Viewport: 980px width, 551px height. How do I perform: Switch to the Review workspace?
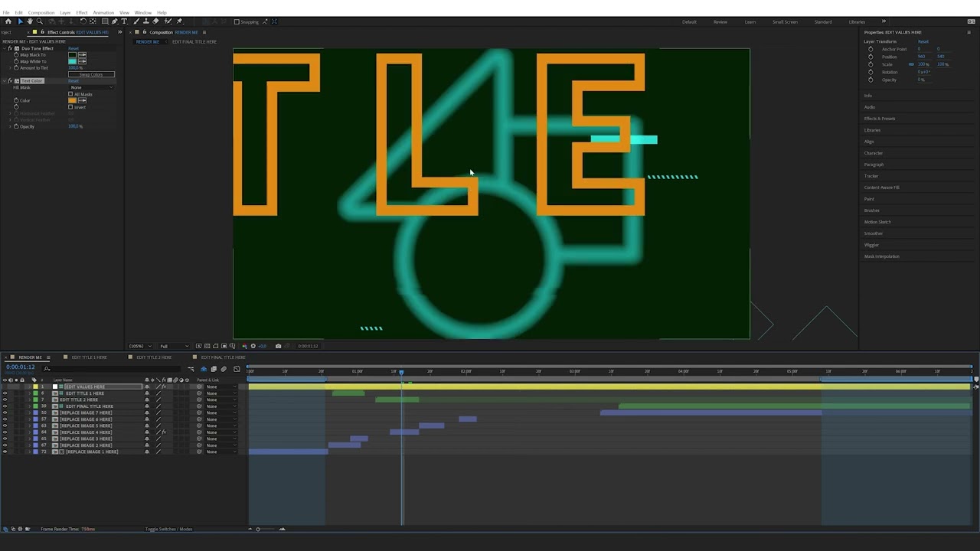click(720, 21)
